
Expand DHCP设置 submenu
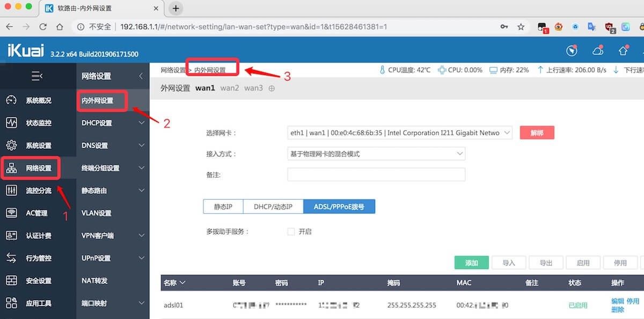pos(141,123)
